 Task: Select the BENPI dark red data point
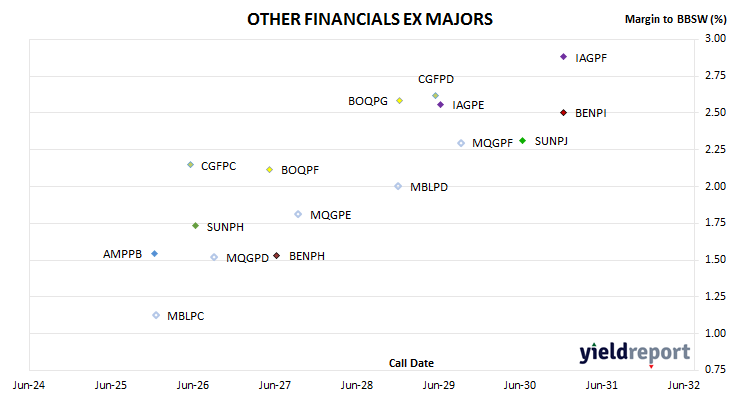563,113
